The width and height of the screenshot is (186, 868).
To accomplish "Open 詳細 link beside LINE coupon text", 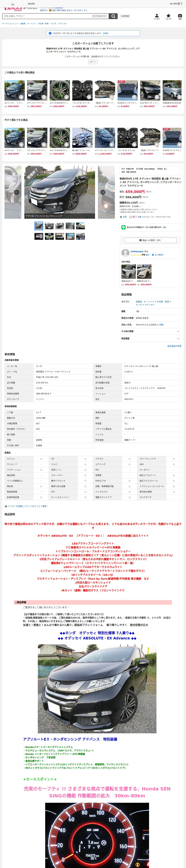I will pyautogui.click(x=164, y=227).
